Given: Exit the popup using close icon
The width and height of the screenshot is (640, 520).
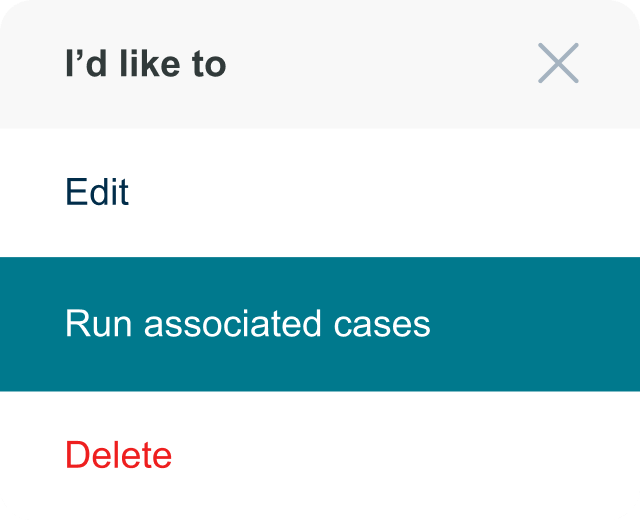Looking at the screenshot, I should click(x=558, y=63).
